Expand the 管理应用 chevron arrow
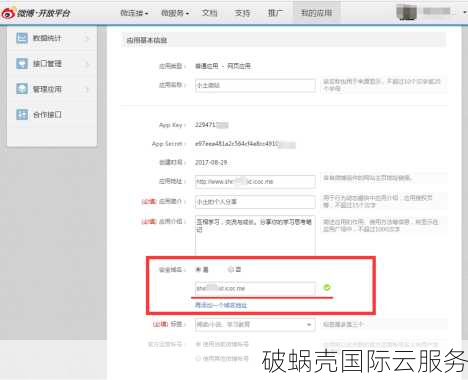Screen dimensions: 468x380 87,89
